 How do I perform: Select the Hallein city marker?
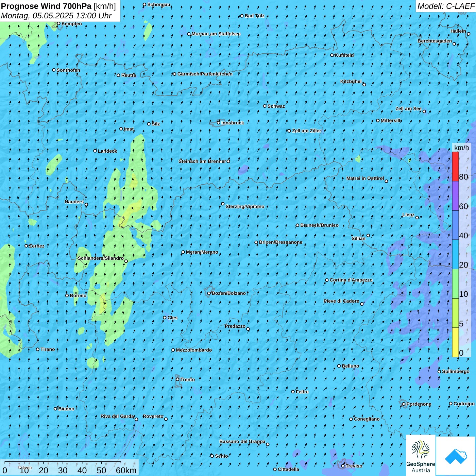pyautogui.click(x=469, y=34)
